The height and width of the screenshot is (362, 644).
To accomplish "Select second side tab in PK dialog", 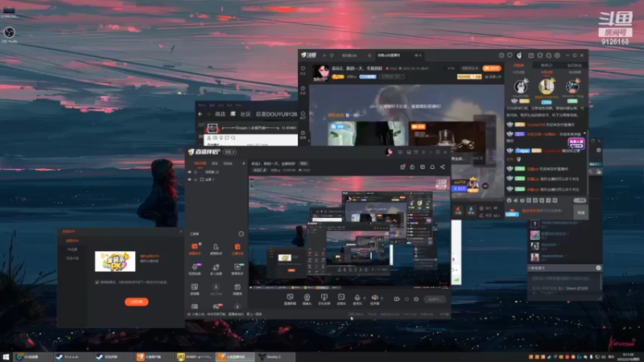I will (72, 249).
